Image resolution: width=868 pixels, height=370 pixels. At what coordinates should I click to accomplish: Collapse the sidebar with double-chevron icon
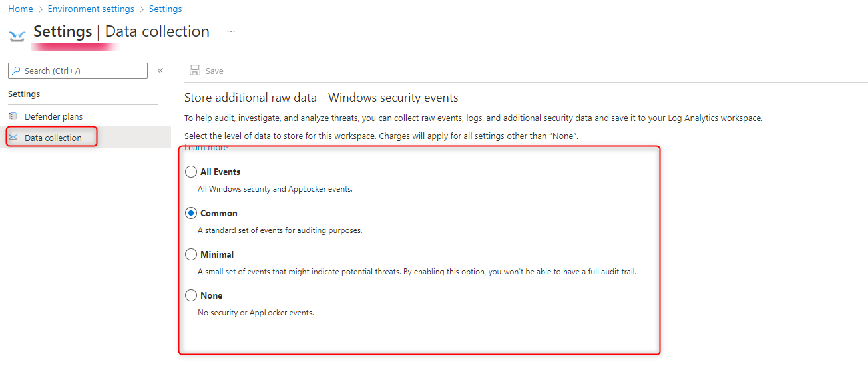(x=160, y=71)
